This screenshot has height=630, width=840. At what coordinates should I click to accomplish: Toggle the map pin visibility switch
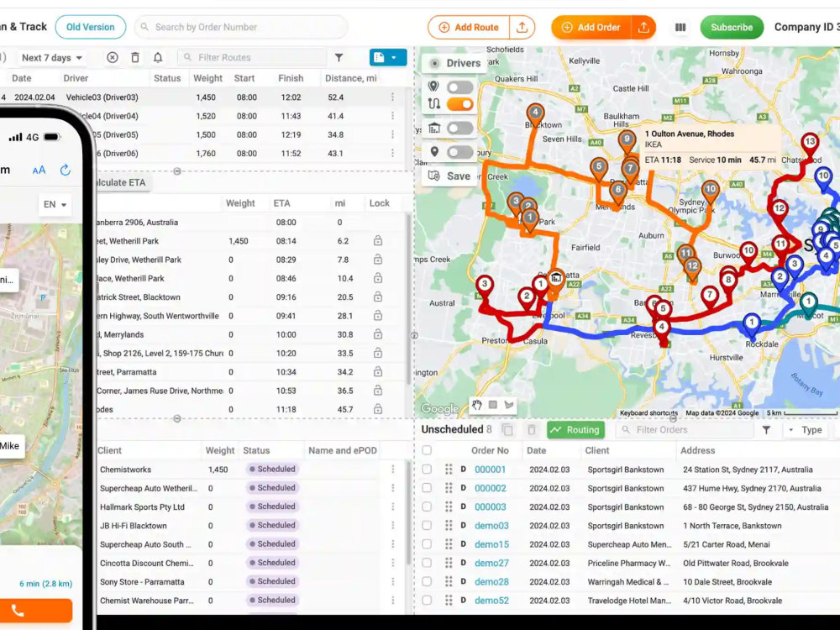click(x=459, y=87)
